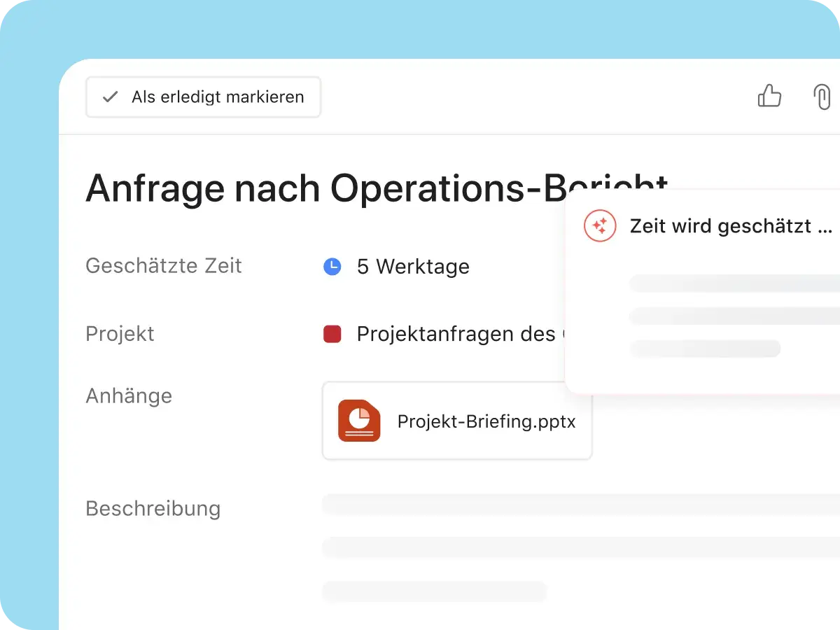Open the Projekt-Briefing.pptx attachment card
Viewport: 840px width, 630px height.
[x=457, y=421]
